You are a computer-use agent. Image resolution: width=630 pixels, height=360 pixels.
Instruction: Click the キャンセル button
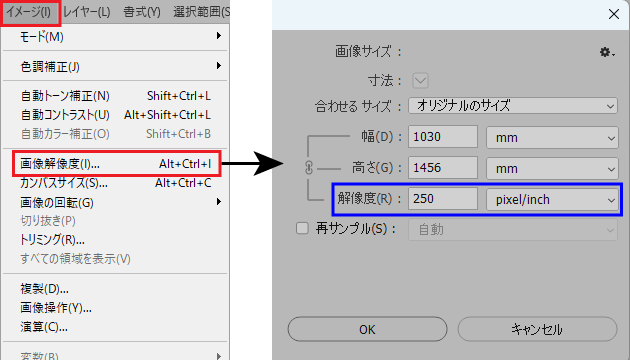click(x=537, y=329)
